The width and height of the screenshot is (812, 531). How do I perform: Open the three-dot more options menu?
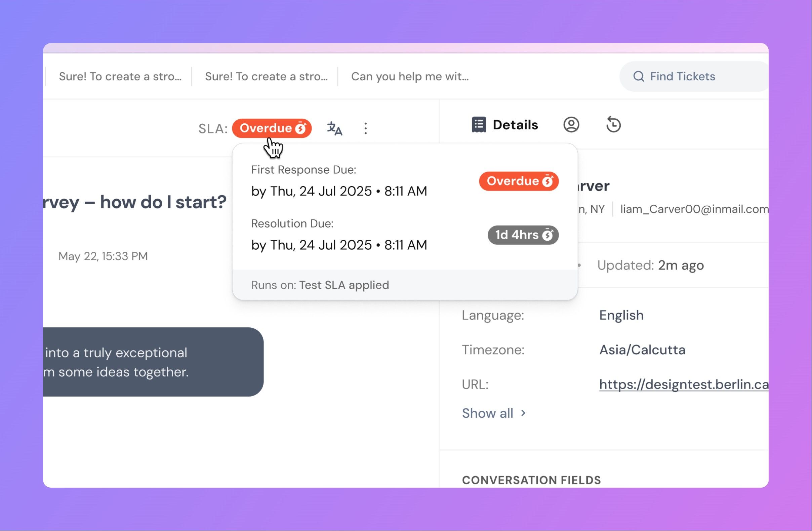pos(365,128)
